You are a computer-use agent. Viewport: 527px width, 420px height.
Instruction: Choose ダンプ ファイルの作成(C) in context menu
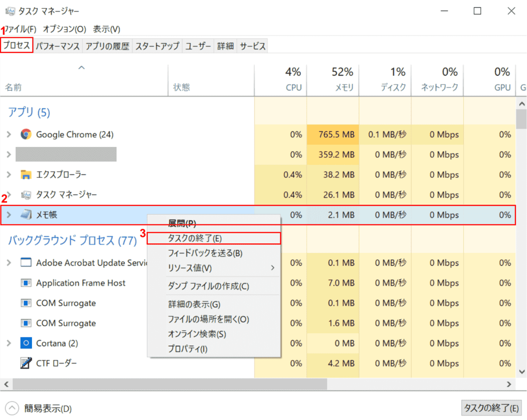(x=214, y=286)
